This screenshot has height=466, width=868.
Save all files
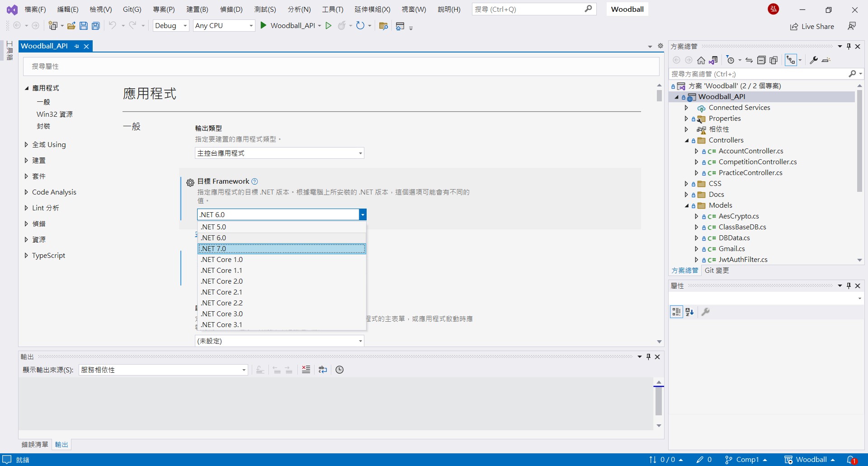pos(96,26)
